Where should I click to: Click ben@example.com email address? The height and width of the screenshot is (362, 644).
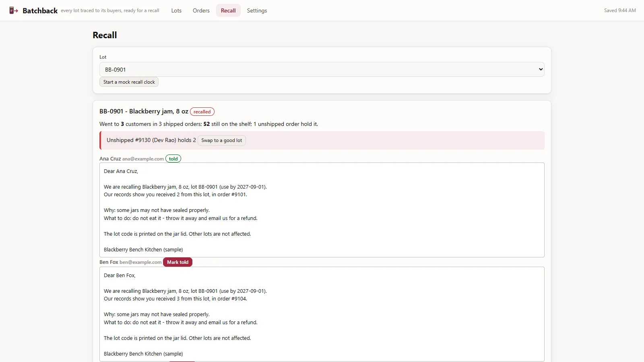[x=140, y=262]
